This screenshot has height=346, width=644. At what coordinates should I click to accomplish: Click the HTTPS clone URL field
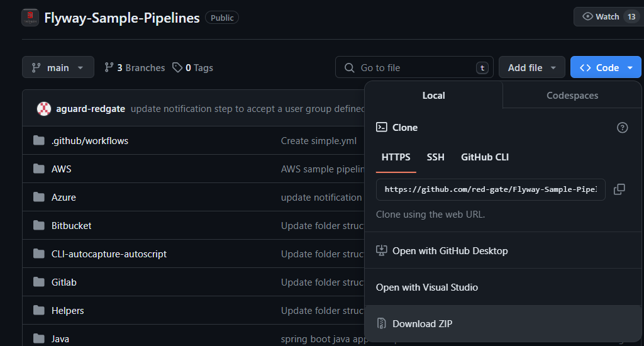click(491, 189)
